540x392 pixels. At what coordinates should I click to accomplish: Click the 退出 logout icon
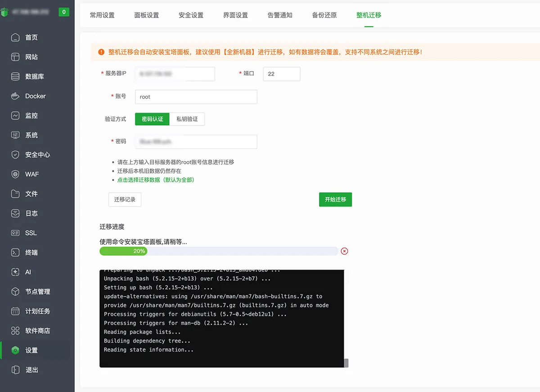pos(15,370)
